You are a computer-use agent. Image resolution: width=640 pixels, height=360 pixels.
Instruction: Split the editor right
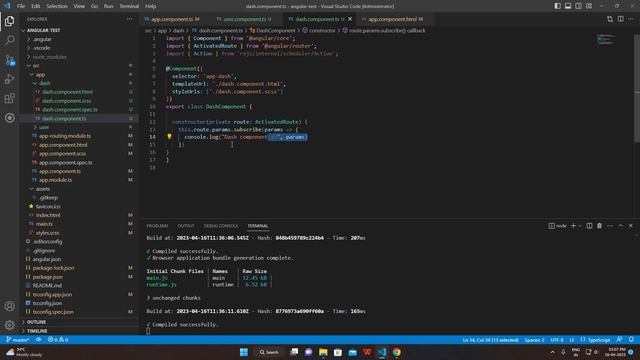click(x=620, y=19)
